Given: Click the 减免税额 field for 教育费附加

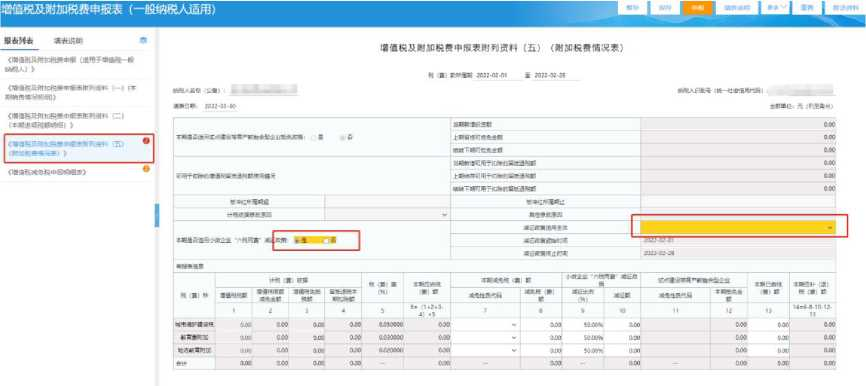Looking at the screenshot, I should [542, 337].
